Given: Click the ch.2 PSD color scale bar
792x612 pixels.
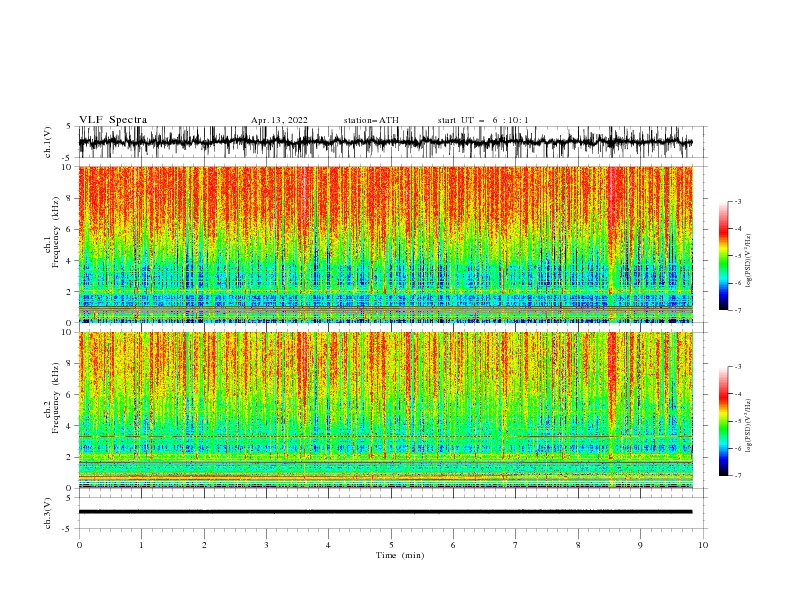Looking at the screenshot, I should (723, 421).
